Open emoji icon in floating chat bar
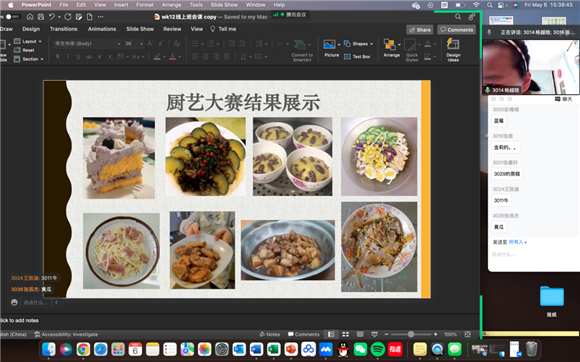The height and width of the screenshot is (362, 580). 14,302
